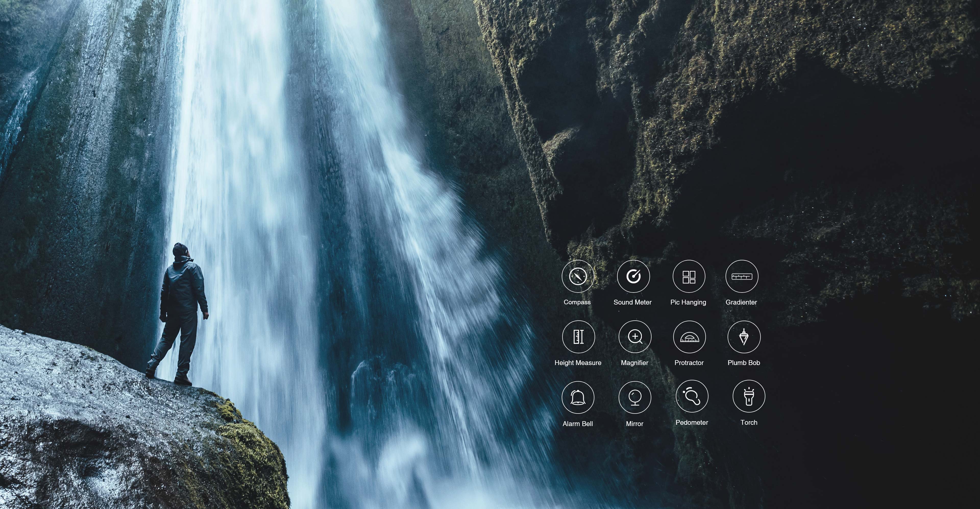Launch the Sound Meter icon
The image size is (980, 509).
click(x=633, y=276)
